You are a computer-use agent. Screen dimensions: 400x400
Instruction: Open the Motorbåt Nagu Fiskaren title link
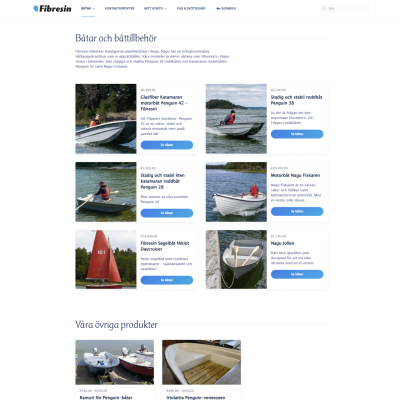tap(295, 175)
